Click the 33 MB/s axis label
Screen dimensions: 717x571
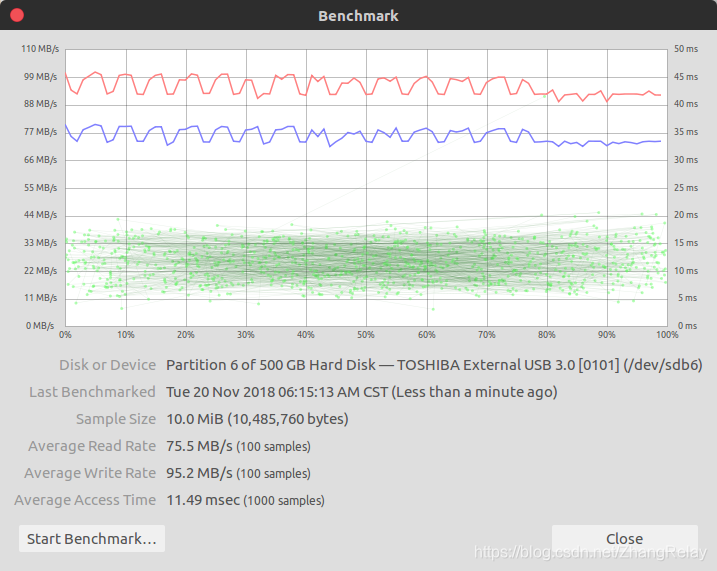coord(41,242)
